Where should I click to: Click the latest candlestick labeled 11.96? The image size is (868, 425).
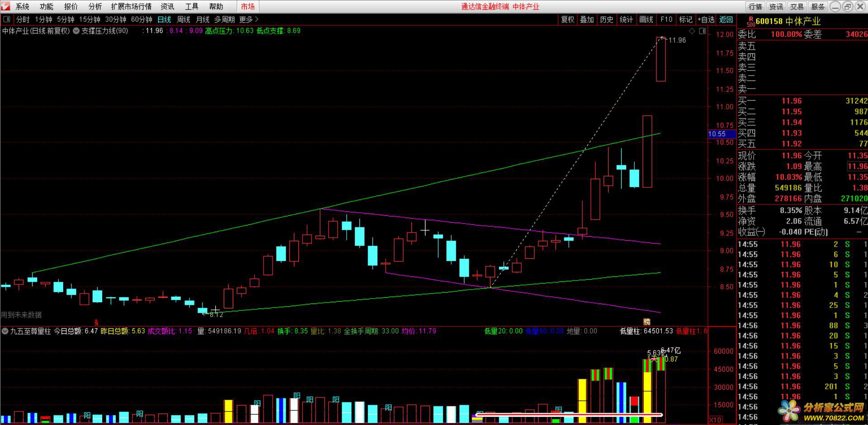point(661,59)
